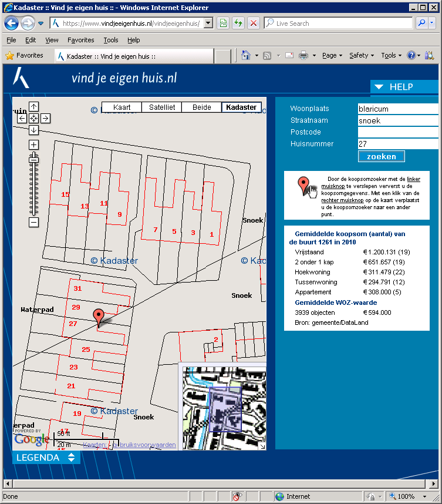
Task: Pan the map left with arrow
Action: coord(22,118)
